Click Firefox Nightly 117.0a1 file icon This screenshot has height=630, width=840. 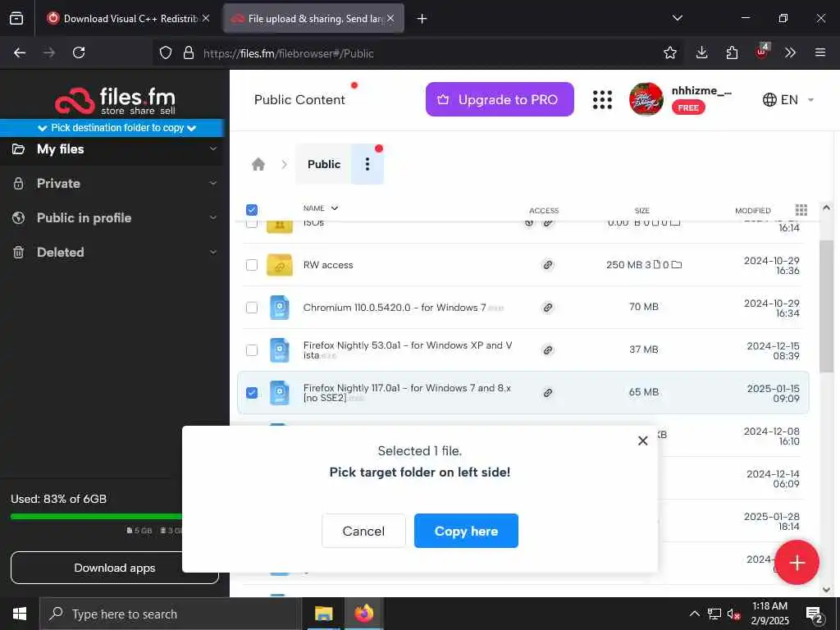(x=279, y=393)
